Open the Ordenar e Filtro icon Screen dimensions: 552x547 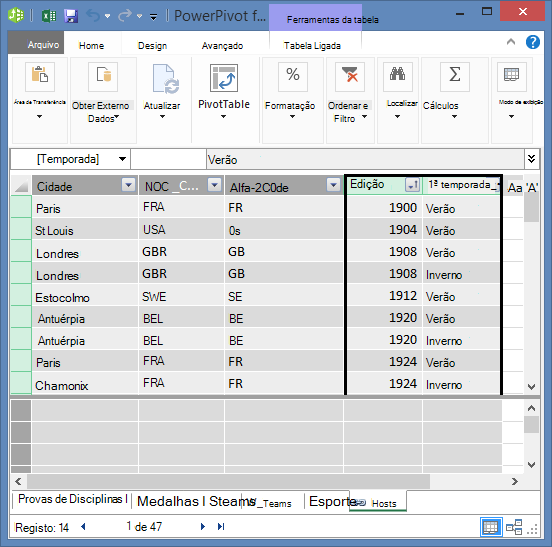coord(350,76)
